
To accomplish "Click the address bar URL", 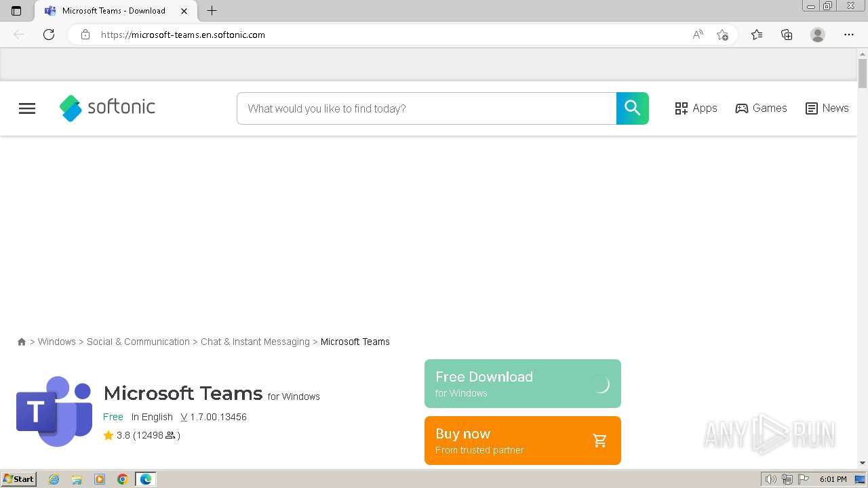I will [183, 35].
